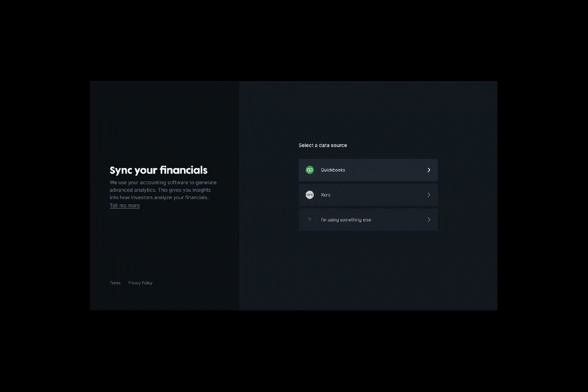Image resolution: width=588 pixels, height=392 pixels.
Task: View the Privacy Policy link
Action: click(x=140, y=283)
